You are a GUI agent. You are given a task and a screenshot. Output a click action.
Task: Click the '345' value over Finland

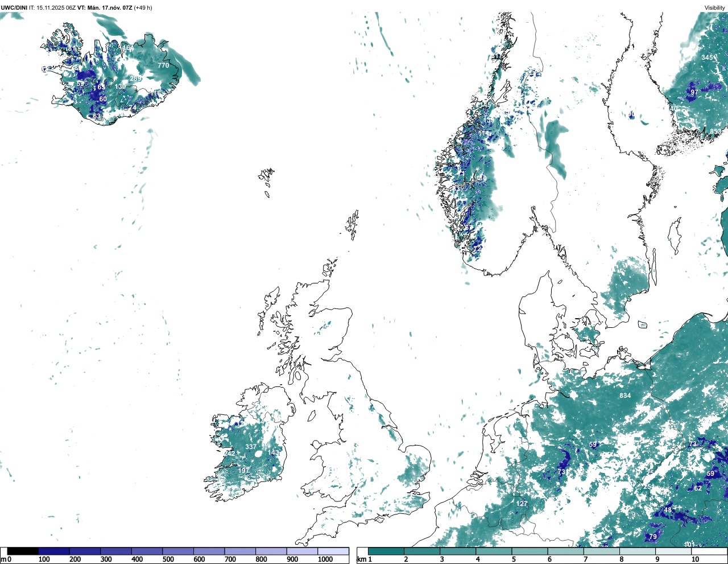[707, 57]
